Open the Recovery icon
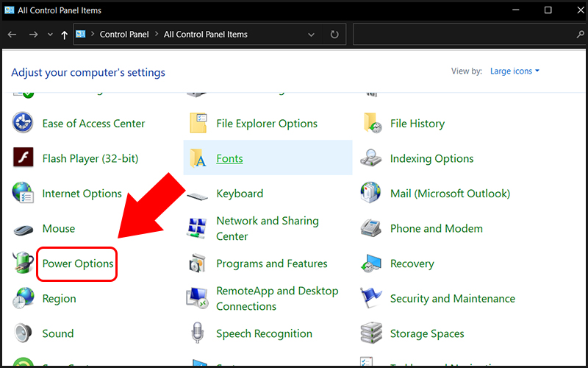The height and width of the screenshot is (368, 588). pos(371,263)
